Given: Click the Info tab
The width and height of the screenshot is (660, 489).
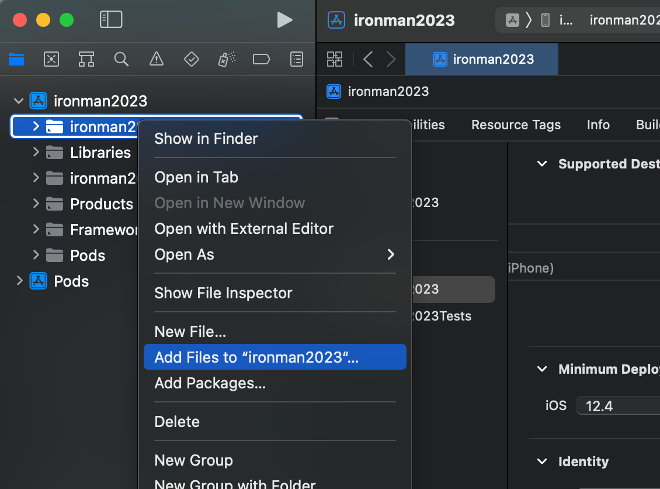Looking at the screenshot, I should pyautogui.click(x=598, y=125).
